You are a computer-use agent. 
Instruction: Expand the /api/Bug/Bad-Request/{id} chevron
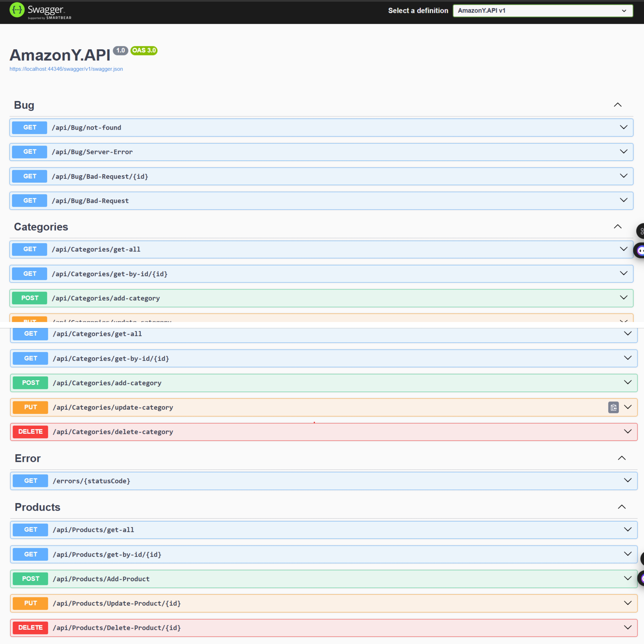point(623,176)
